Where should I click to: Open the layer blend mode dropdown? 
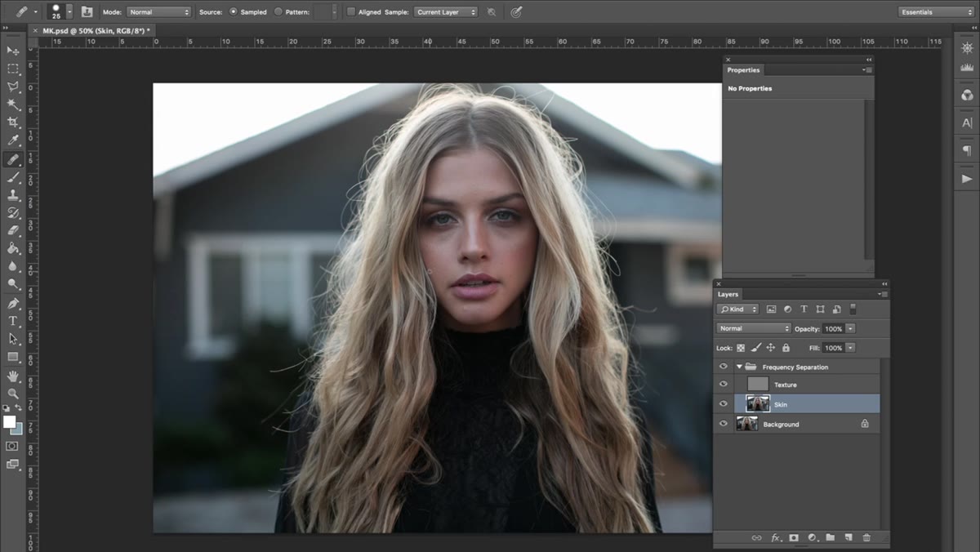tap(754, 328)
